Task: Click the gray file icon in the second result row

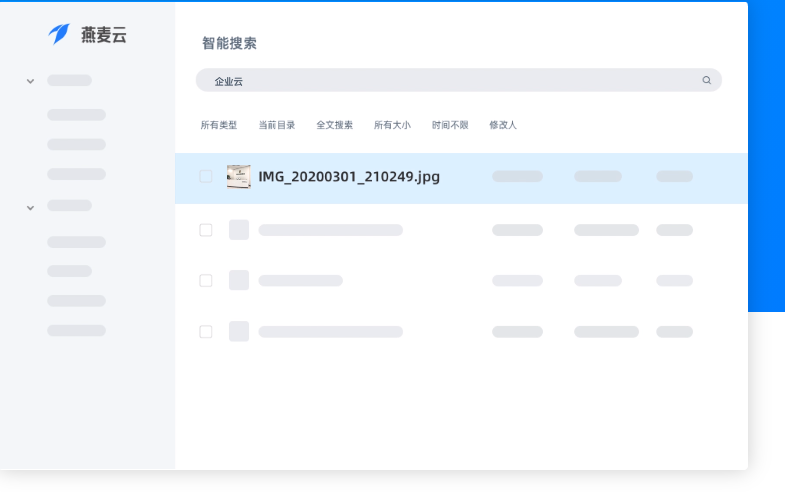Action: [x=238, y=230]
